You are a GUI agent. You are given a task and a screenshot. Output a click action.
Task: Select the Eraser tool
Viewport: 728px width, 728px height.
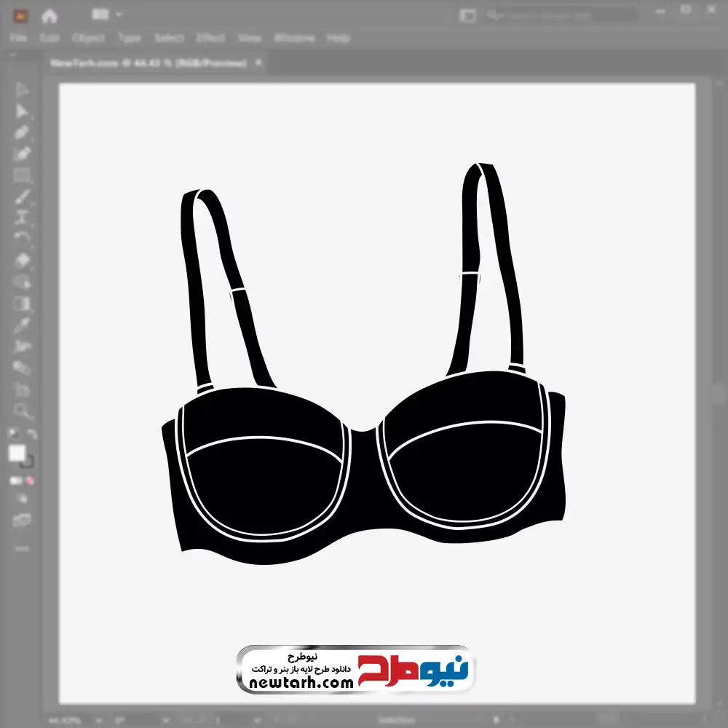(x=23, y=260)
